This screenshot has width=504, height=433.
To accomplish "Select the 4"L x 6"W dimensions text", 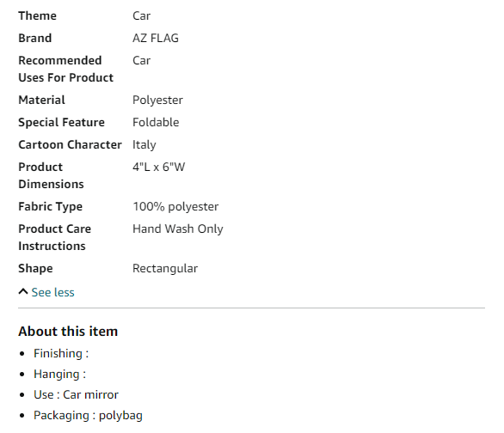I will pos(159,167).
